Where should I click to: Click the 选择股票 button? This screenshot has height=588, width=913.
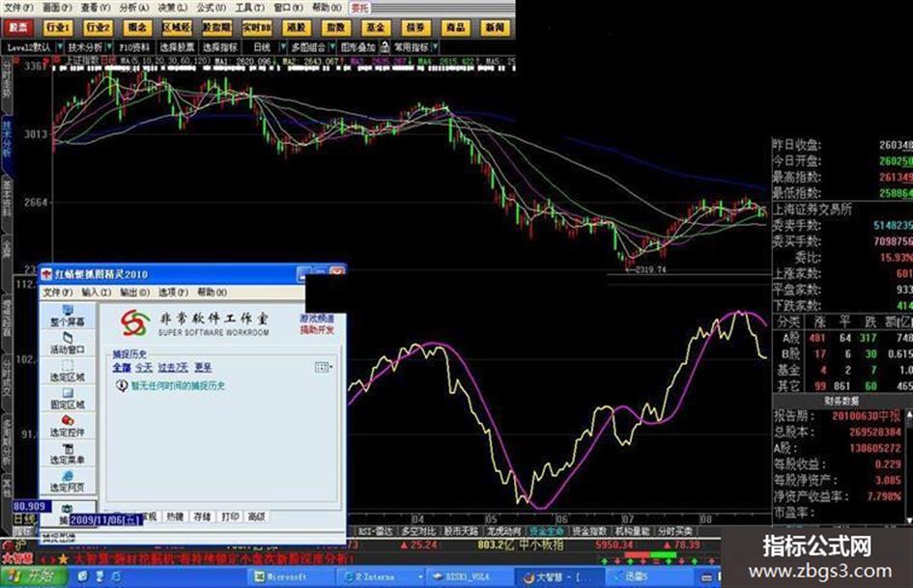click(177, 47)
